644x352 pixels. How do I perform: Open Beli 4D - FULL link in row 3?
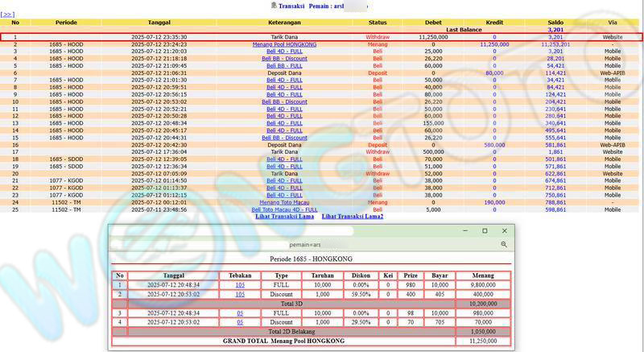coord(284,51)
